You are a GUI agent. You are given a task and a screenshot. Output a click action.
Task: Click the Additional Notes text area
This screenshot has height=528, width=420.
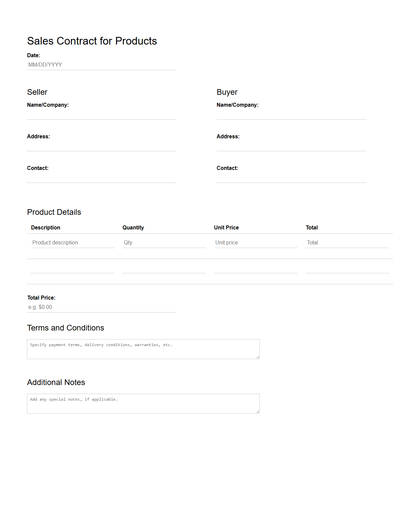tap(143, 403)
